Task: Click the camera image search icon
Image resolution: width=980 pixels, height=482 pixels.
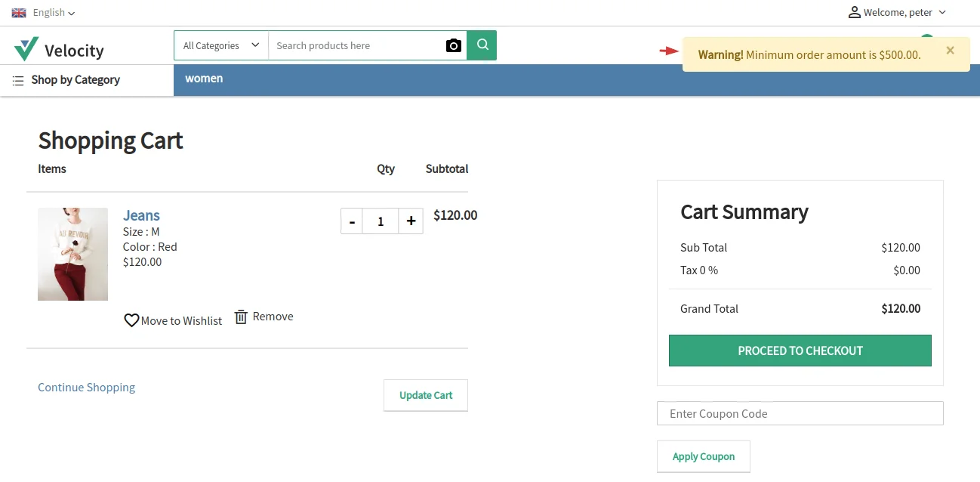Action: click(x=453, y=45)
